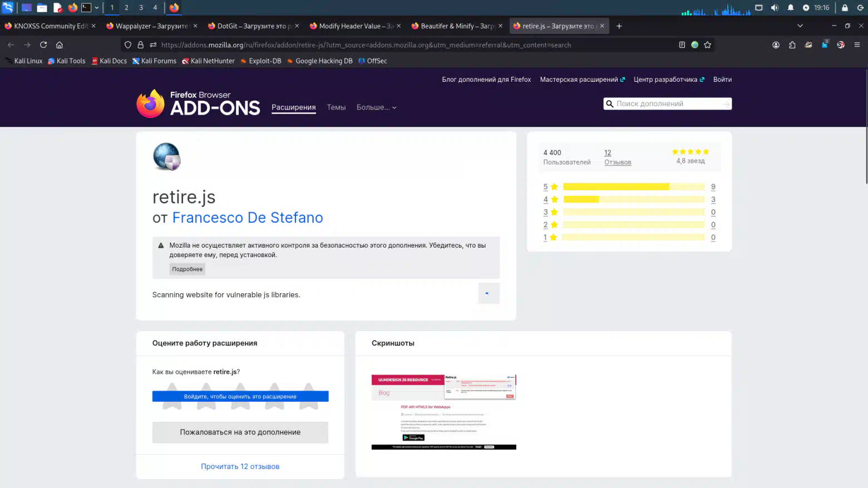Open Блог дополнений для Firefox link
Screen dimensions: 868x488
coord(486,80)
